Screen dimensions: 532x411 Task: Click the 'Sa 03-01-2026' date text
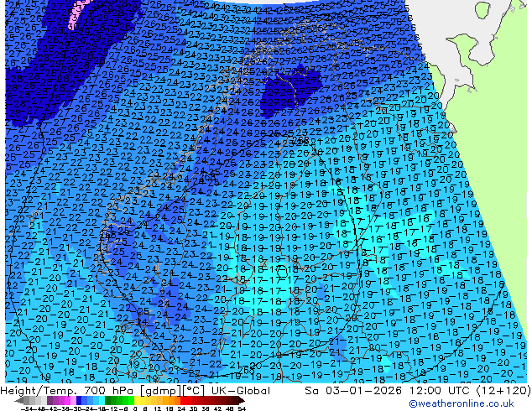click(354, 391)
